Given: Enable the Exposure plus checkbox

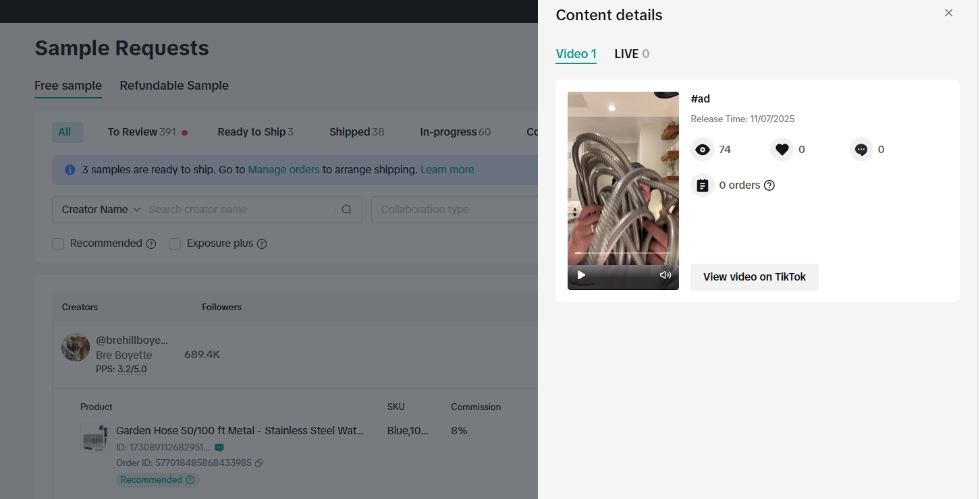Looking at the screenshot, I should click(x=175, y=243).
